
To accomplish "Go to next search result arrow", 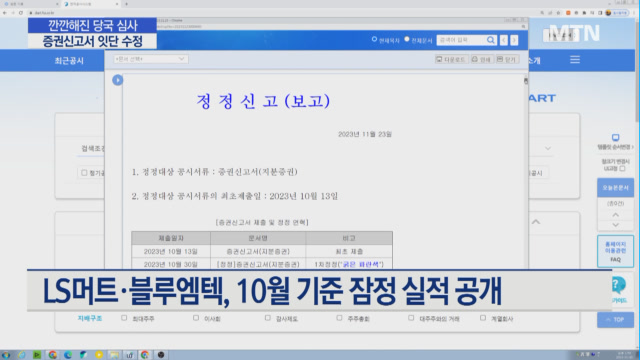I will (x=514, y=40).
